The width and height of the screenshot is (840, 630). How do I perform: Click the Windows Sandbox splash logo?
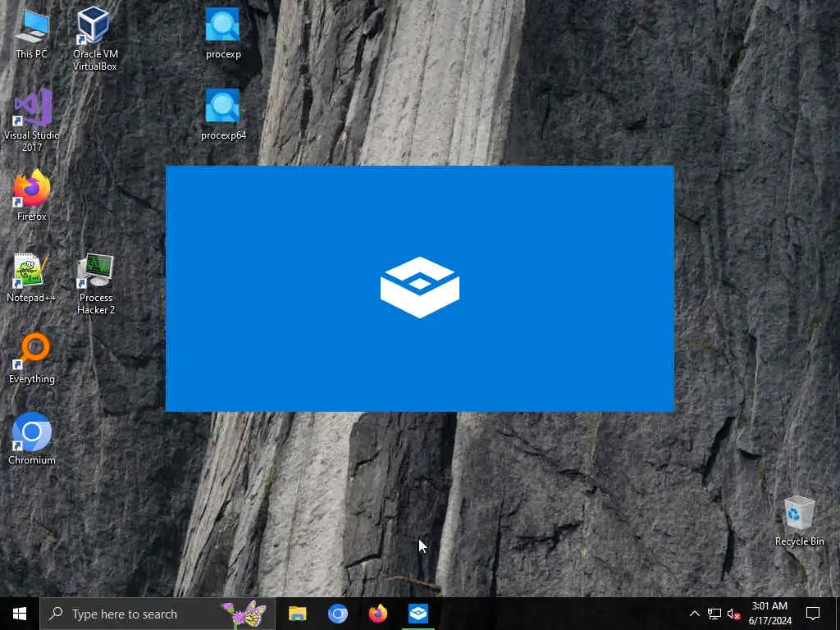tap(420, 287)
